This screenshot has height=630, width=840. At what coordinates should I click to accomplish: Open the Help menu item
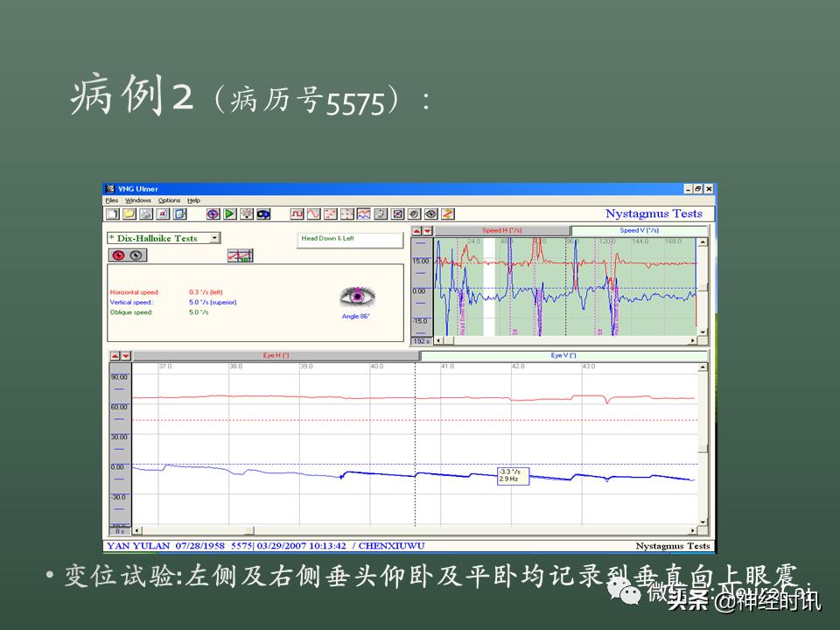coord(192,200)
